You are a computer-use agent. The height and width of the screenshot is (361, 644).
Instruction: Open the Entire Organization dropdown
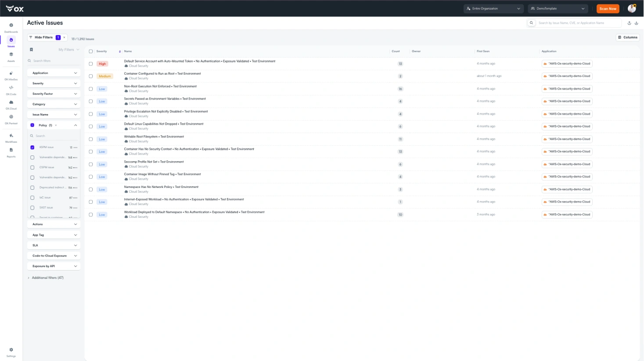(x=494, y=8)
